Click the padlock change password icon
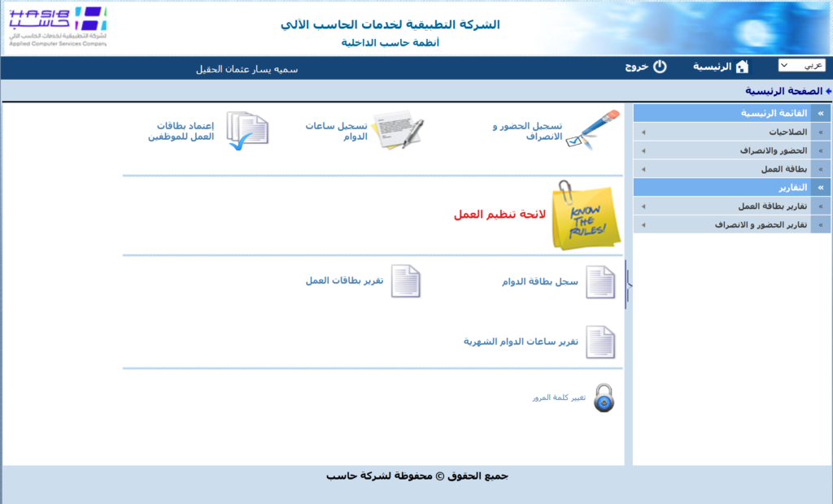The height and width of the screenshot is (504, 833). click(x=603, y=398)
